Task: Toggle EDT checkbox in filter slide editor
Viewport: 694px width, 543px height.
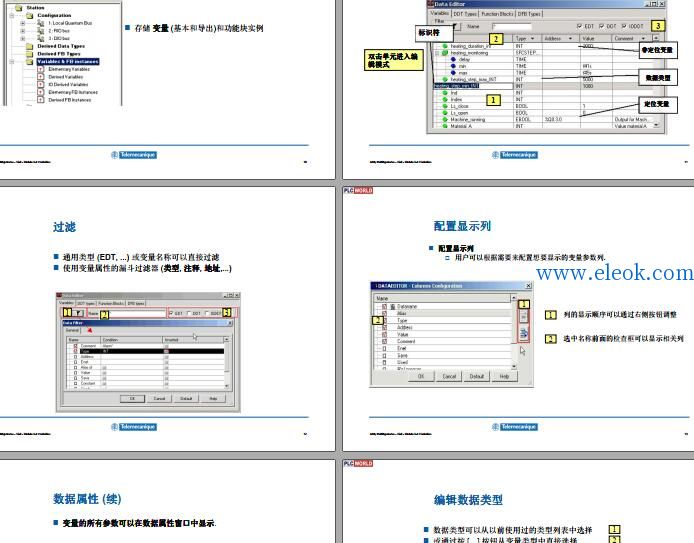Action: click(x=171, y=313)
